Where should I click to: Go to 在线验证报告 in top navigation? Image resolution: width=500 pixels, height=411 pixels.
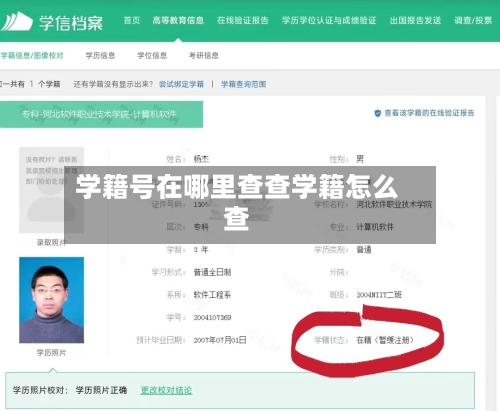pos(243,21)
